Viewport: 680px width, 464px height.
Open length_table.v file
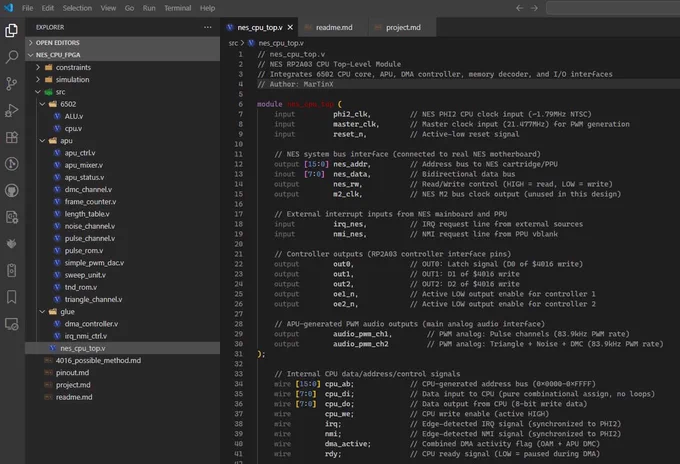[x=122, y=214]
